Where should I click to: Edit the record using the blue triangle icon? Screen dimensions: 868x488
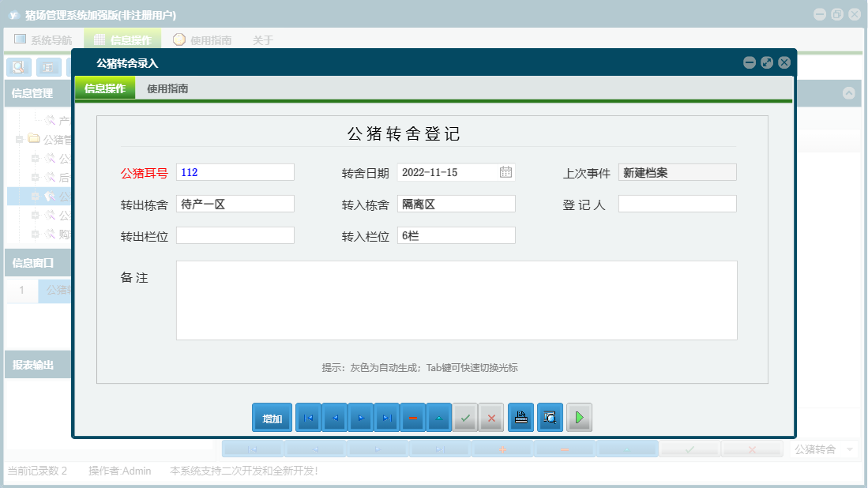pos(439,417)
